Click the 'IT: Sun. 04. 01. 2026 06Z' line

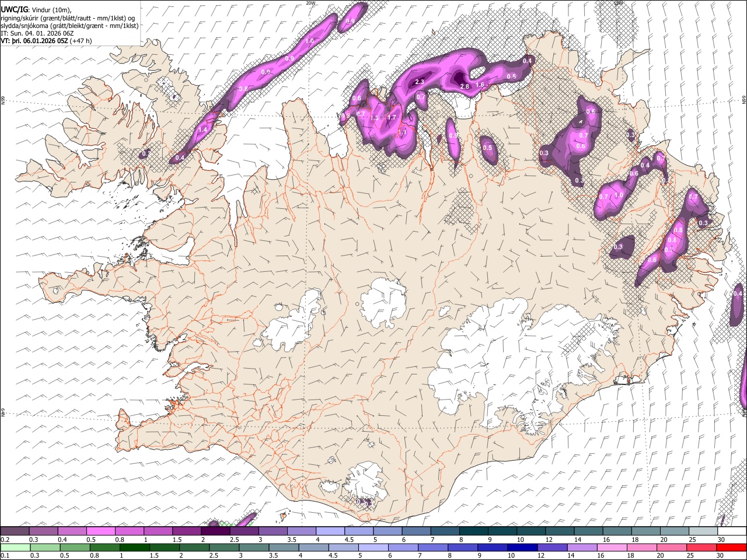[37, 33]
